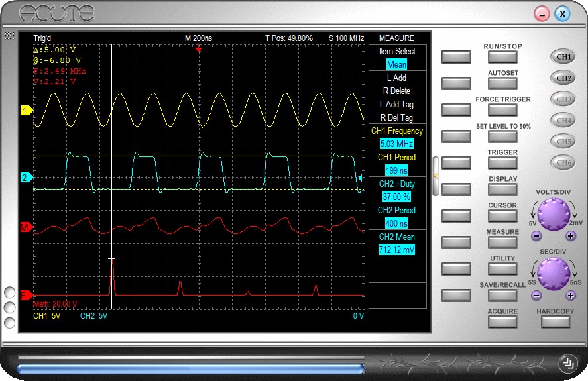This screenshot has width=588, height=381.
Task: Close the window with blue X
Action: click(562, 14)
